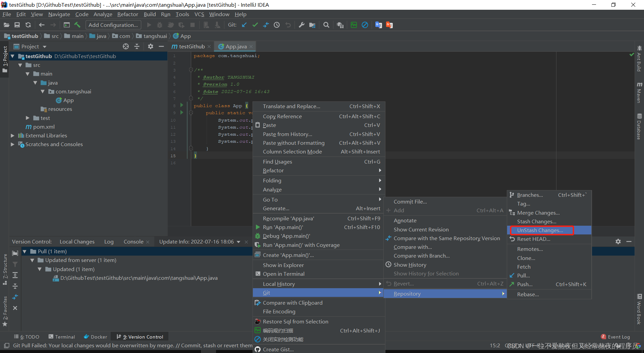This screenshot has width=644, height=353.
Task: Open the Terminal tool window
Action: [62, 337]
